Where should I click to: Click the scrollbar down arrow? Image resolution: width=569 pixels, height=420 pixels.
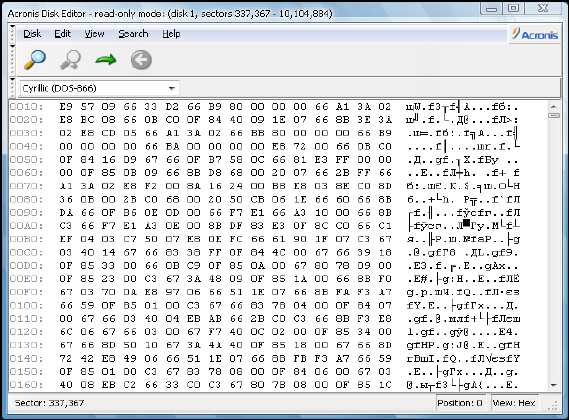click(554, 385)
